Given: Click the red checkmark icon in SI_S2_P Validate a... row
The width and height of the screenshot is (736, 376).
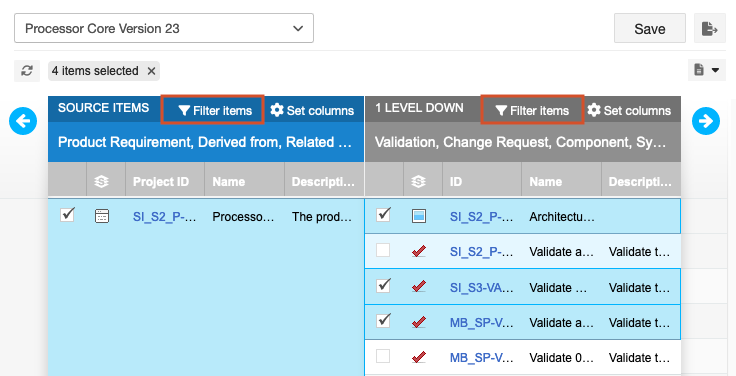Looking at the screenshot, I should (419, 252).
